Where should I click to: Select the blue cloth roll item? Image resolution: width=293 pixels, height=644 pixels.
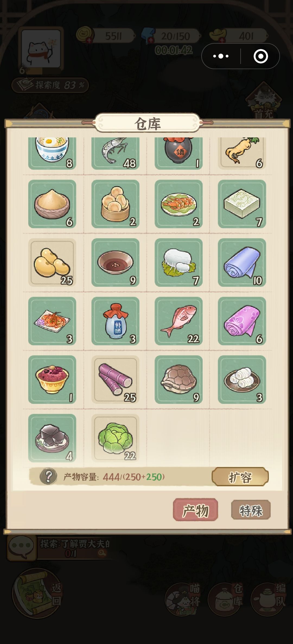click(x=242, y=262)
